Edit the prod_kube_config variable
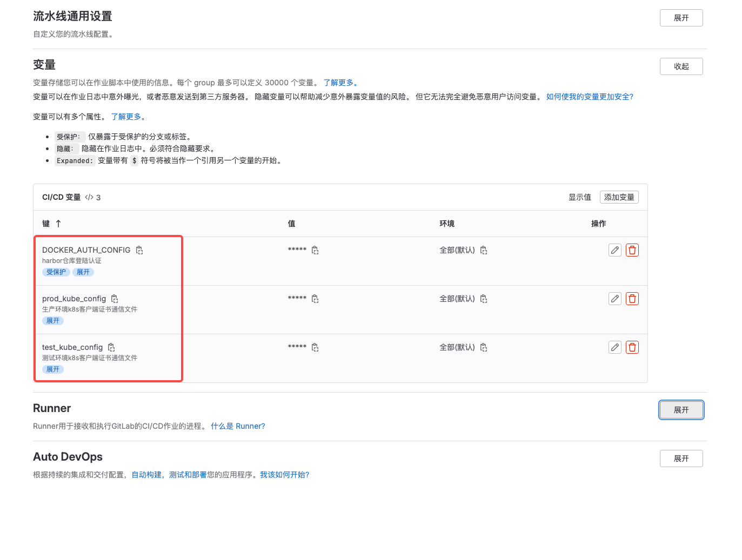 [x=614, y=299]
